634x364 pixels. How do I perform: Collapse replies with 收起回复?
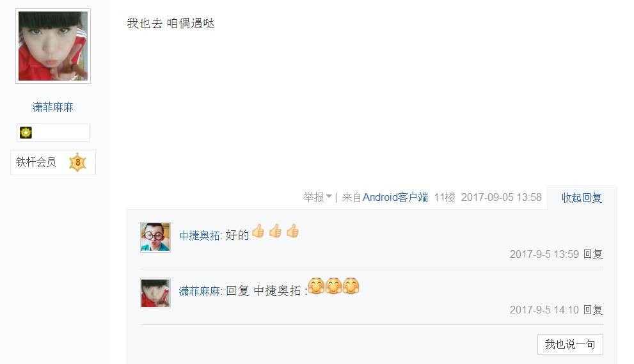click(x=582, y=198)
